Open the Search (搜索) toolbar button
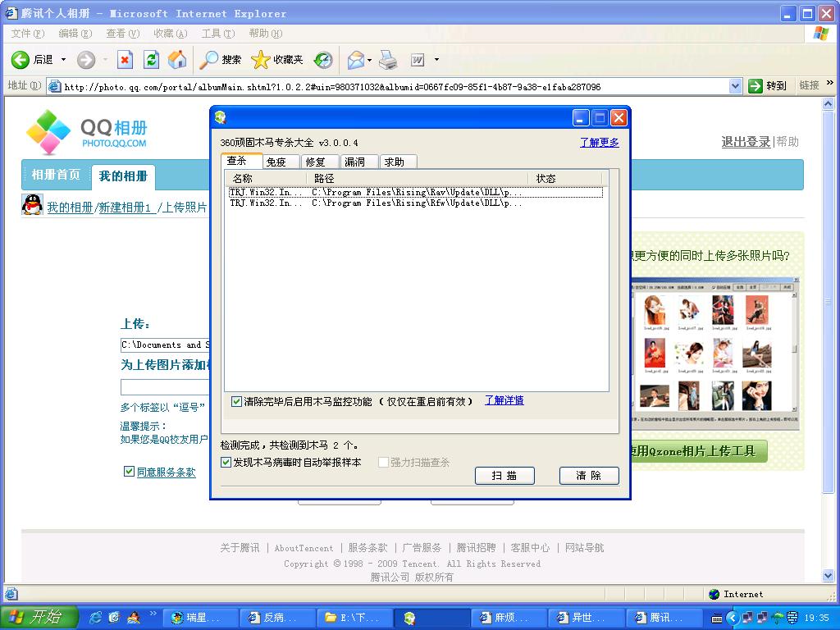The width and height of the screenshot is (840, 630). coord(220,59)
